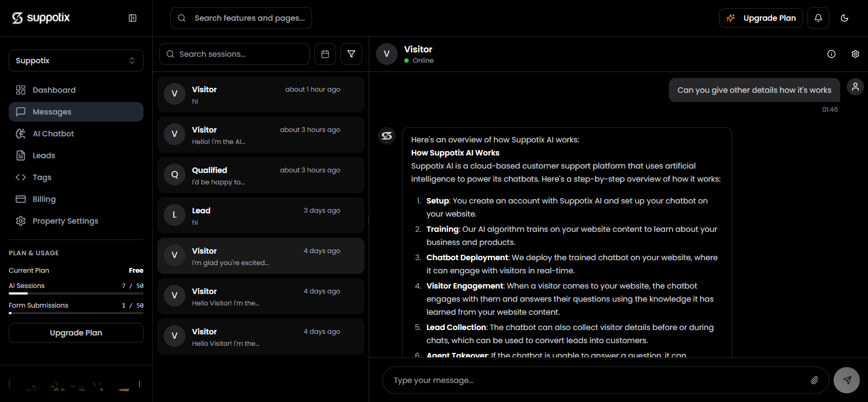The width and height of the screenshot is (868, 402).
Task: Click the Dashboard grid icon
Action: tap(21, 90)
